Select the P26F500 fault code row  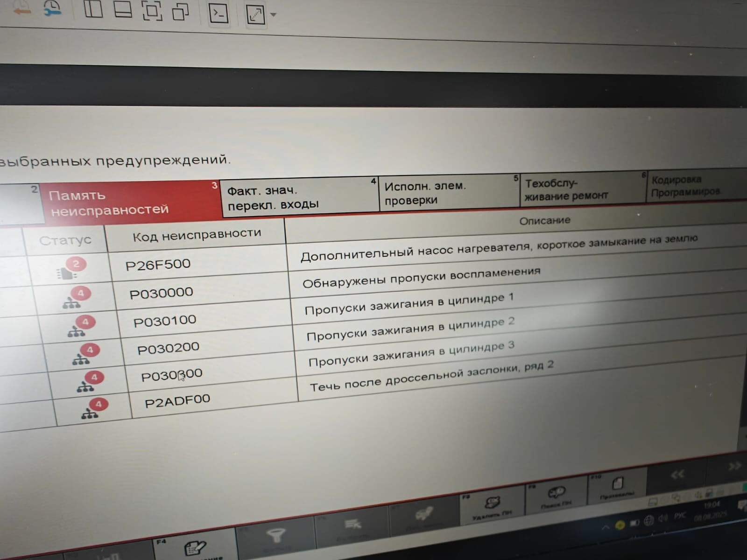(x=158, y=265)
